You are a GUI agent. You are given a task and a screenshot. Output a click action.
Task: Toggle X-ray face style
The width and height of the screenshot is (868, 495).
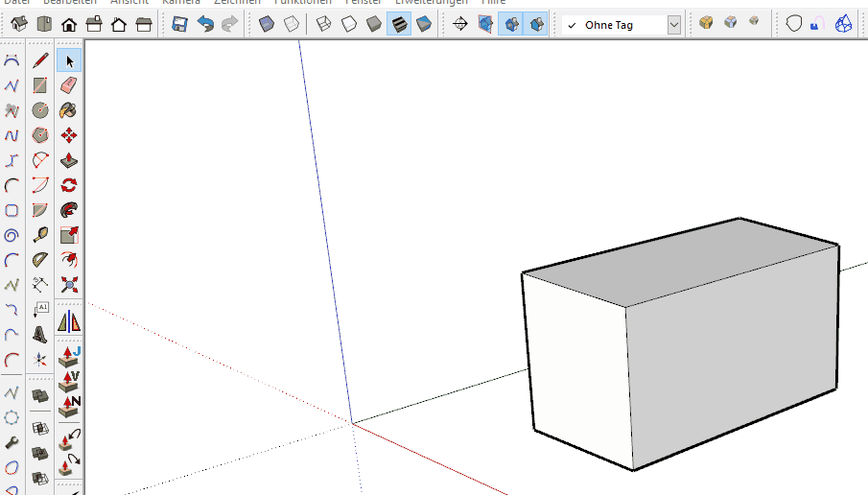[267, 24]
